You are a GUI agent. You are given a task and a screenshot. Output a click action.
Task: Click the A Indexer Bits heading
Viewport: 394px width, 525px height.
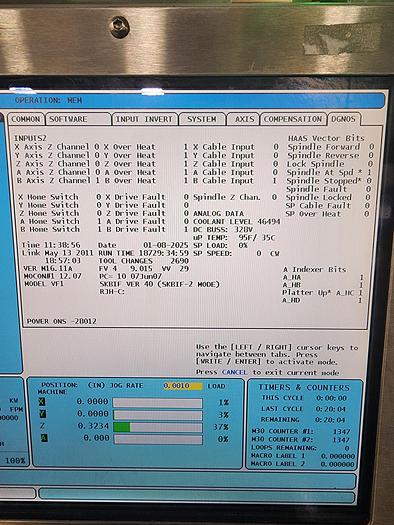(315, 270)
